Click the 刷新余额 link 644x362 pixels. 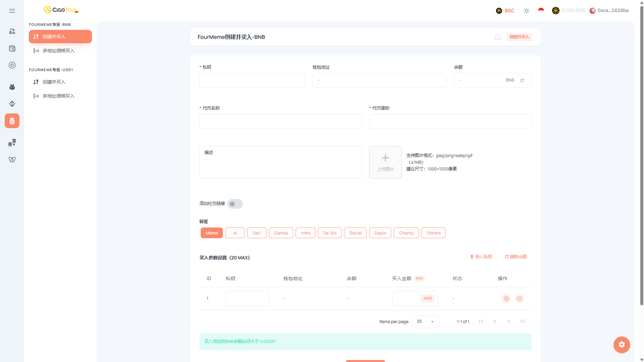pyautogui.click(x=516, y=257)
